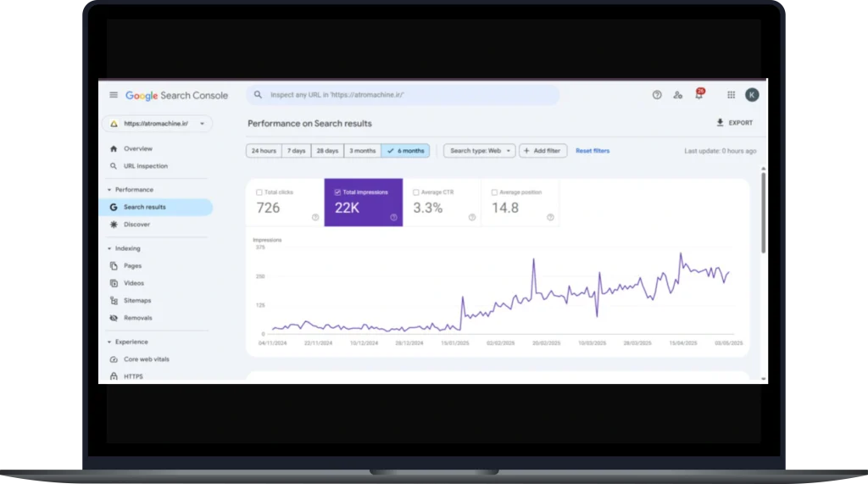868x484 pixels.
Task: Click the scrollbar up arrow
Action: 764,169
